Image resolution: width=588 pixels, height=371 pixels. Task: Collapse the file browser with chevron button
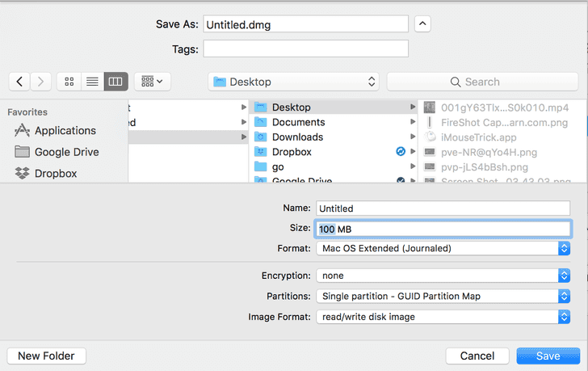pyautogui.click(x=422, y=24)
